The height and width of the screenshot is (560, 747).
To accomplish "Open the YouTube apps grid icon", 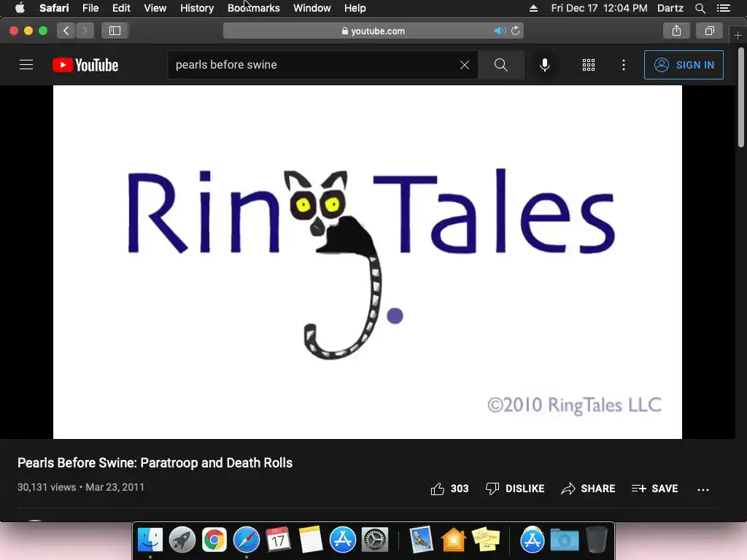I will [589, 65].
